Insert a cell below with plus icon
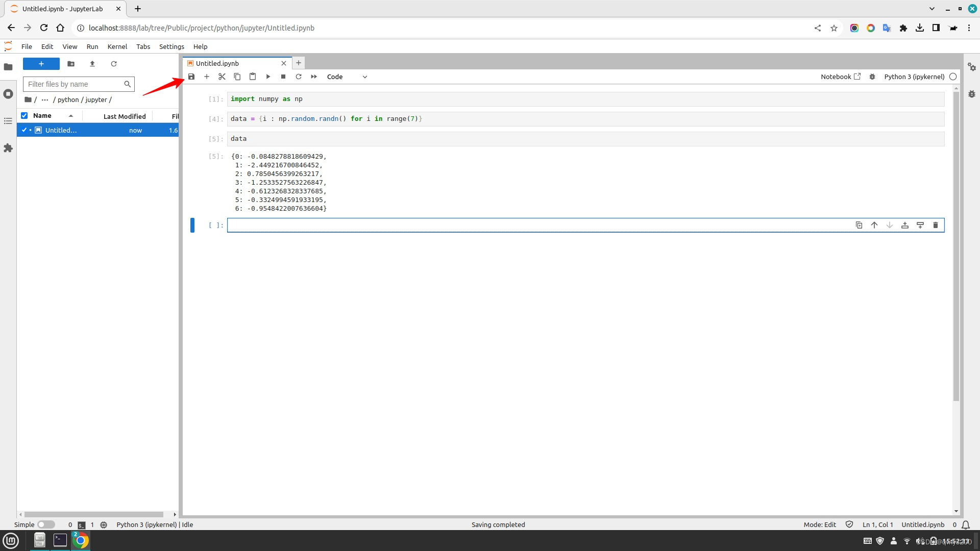980x551 pixels. (x=207, y=77)
